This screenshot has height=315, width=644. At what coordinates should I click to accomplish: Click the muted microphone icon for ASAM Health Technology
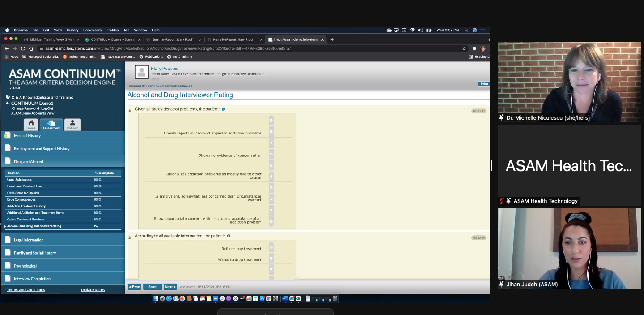501,201
